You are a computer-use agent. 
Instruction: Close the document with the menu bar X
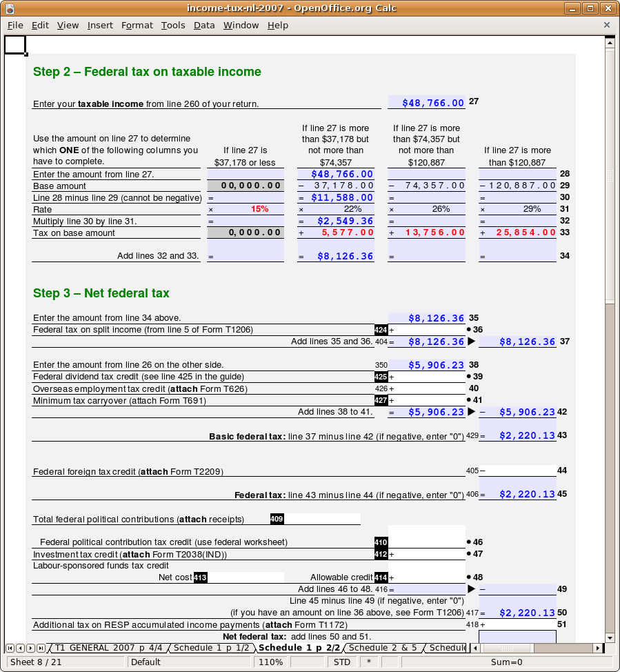tap(607, 25)
